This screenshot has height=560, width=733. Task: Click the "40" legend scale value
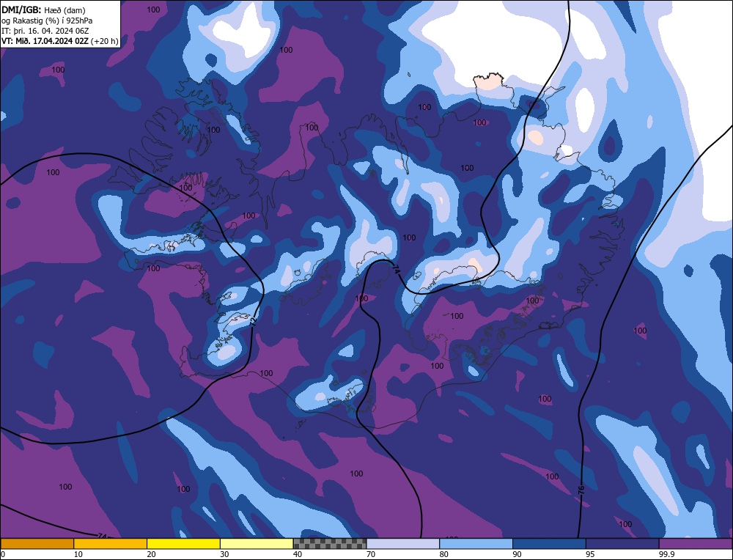[x=298, y=554]
